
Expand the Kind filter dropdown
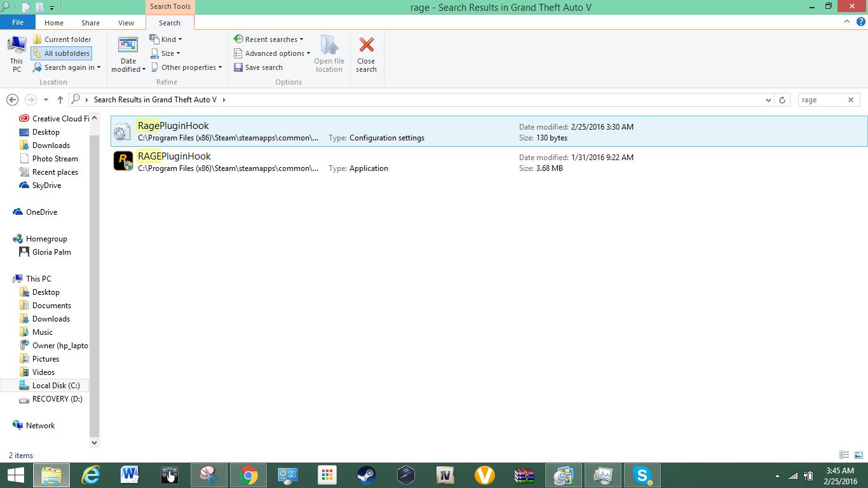point(166,39)
